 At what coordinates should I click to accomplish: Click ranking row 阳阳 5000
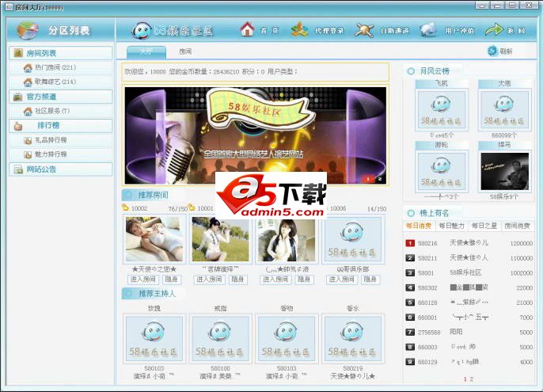(469, 333)
